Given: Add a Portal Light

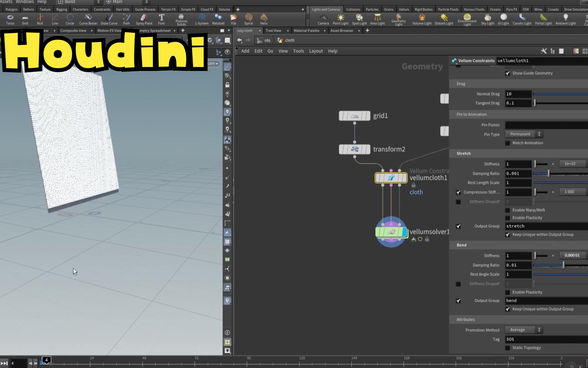Looking at the screenshot, I should click(x=543, y=19).
